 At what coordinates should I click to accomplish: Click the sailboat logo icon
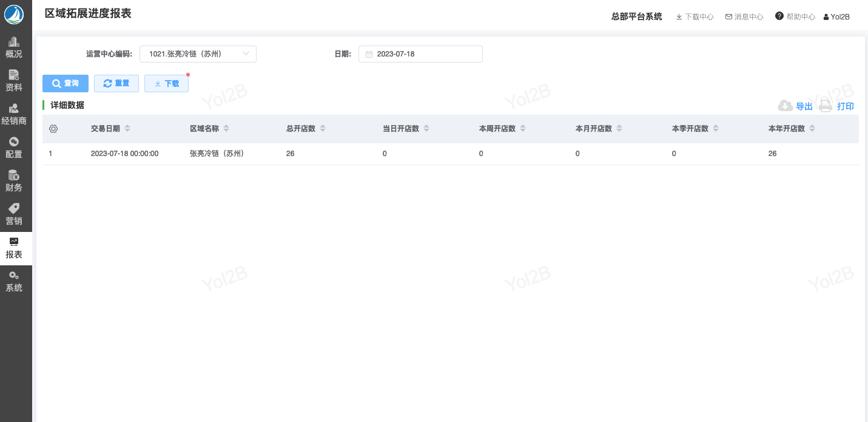coord(13,14)
